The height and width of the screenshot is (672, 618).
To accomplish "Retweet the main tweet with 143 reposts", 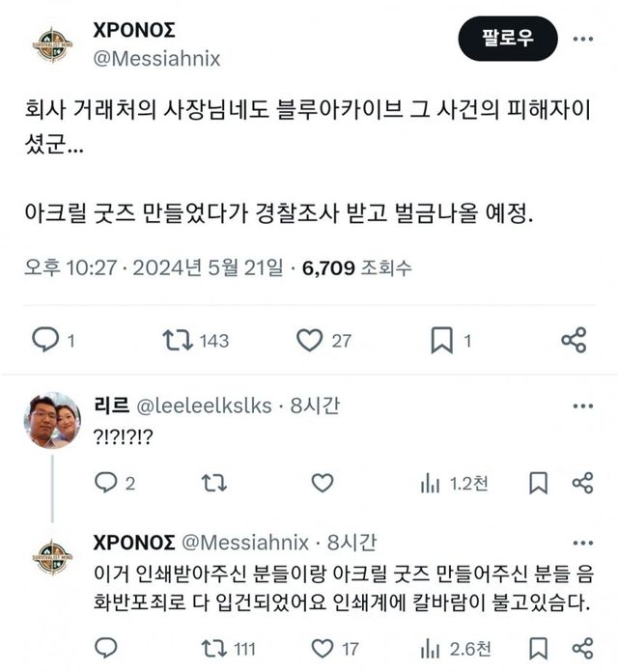I will [177, 339].
